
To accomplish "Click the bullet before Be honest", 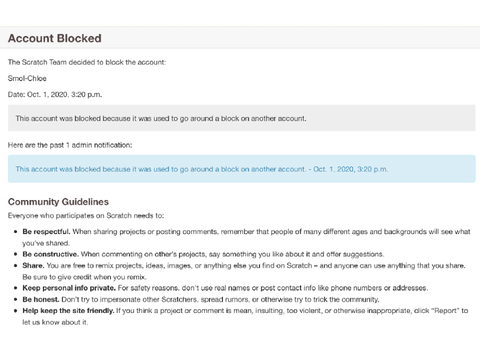I will [15, 299].
